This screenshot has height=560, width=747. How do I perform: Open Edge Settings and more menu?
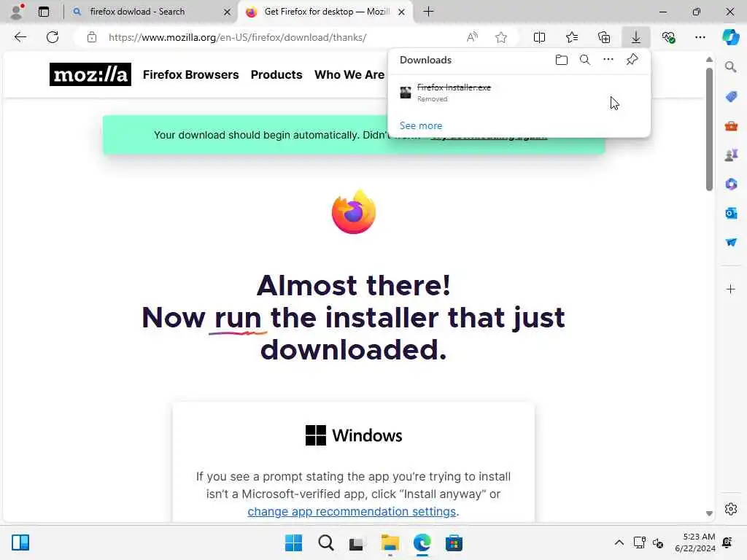700,37
